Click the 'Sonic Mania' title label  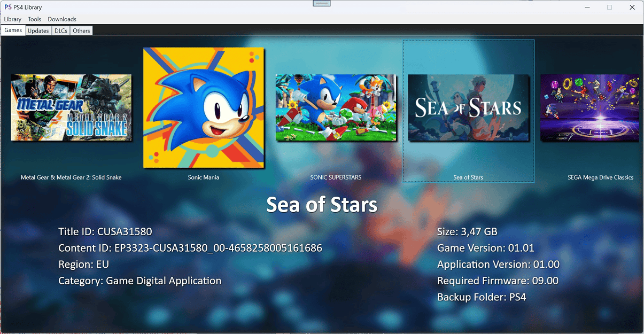204,177
